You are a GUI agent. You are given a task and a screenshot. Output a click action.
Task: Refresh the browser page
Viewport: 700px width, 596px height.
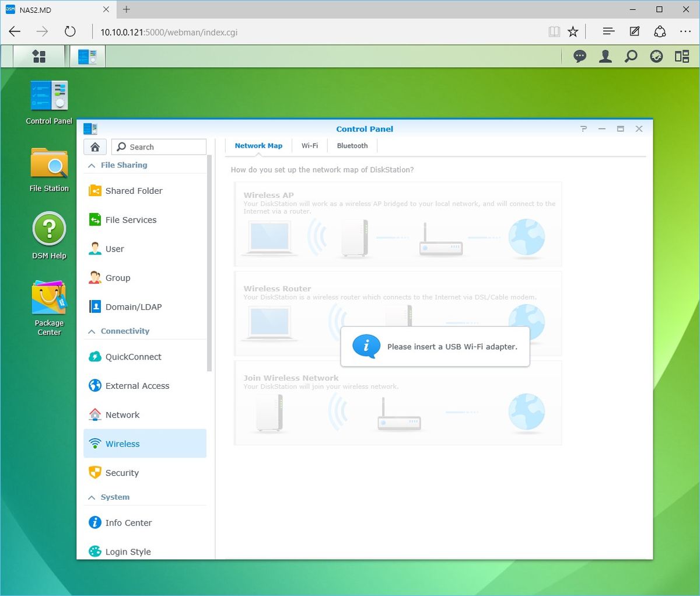coord(70,32)
